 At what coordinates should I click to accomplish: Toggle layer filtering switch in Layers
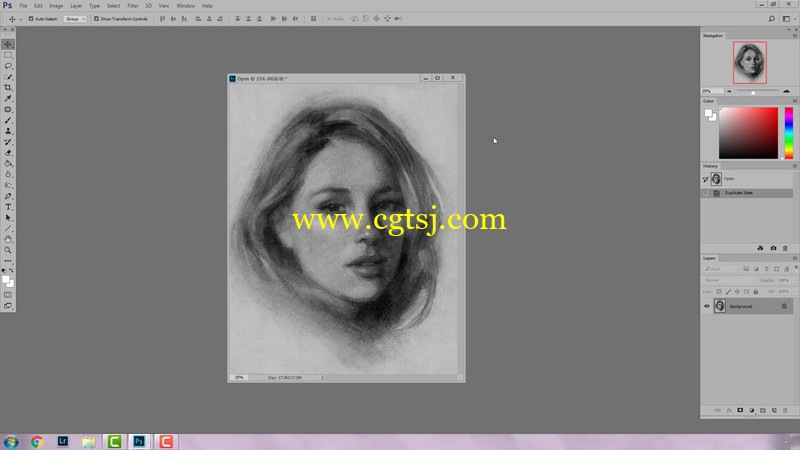795,267
